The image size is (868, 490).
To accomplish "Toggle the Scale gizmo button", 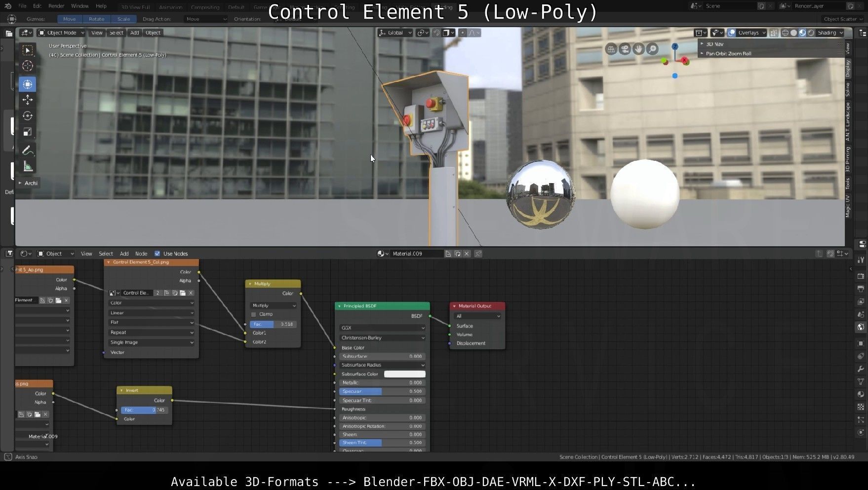I will point(123,19).
